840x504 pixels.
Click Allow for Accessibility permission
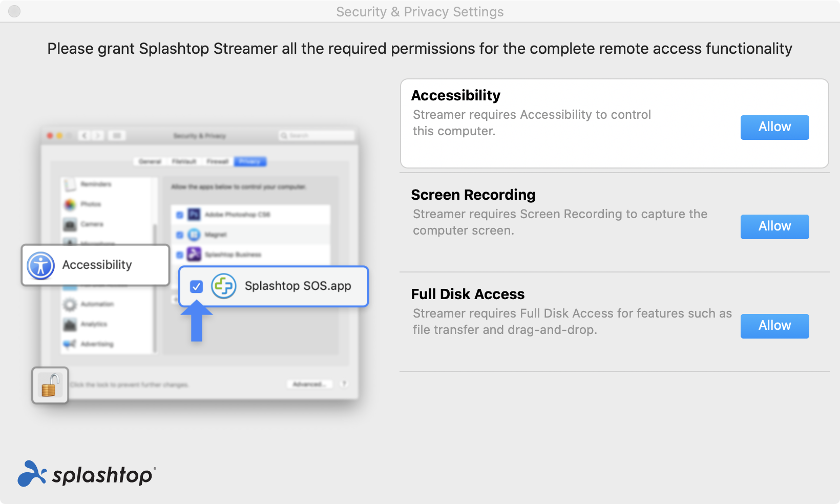coord(774,127)
